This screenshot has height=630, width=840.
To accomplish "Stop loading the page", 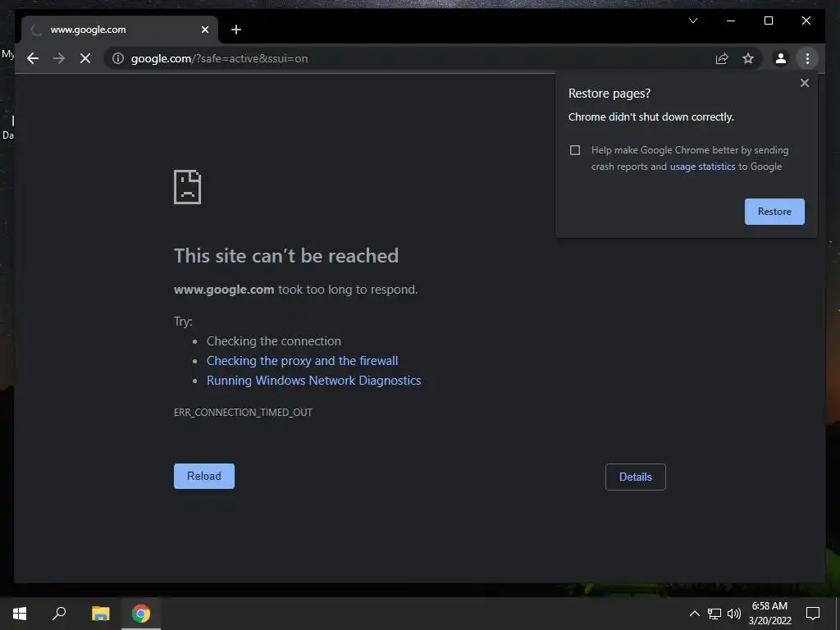I will click(85, 58).
